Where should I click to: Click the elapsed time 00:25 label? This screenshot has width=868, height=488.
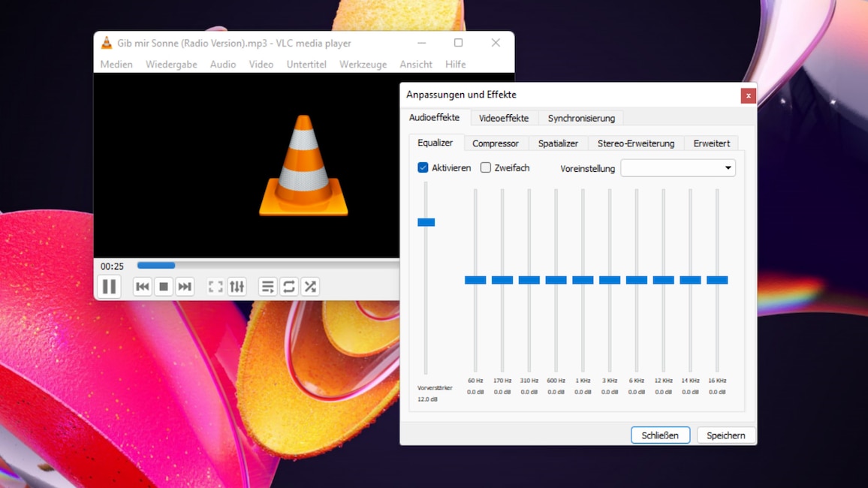[x=112, y=266]
